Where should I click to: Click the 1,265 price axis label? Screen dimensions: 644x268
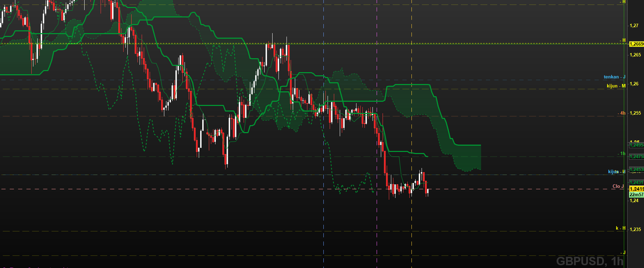635,55
